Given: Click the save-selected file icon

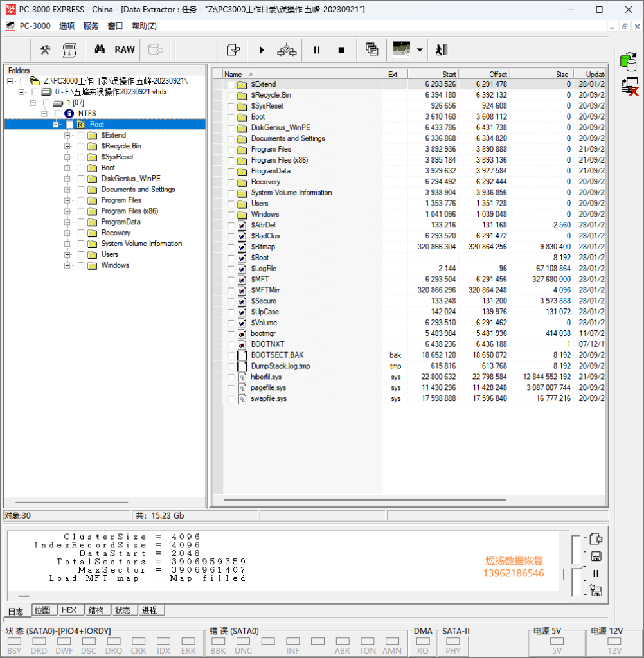Looking at the screenshot, I should [233, 50].
